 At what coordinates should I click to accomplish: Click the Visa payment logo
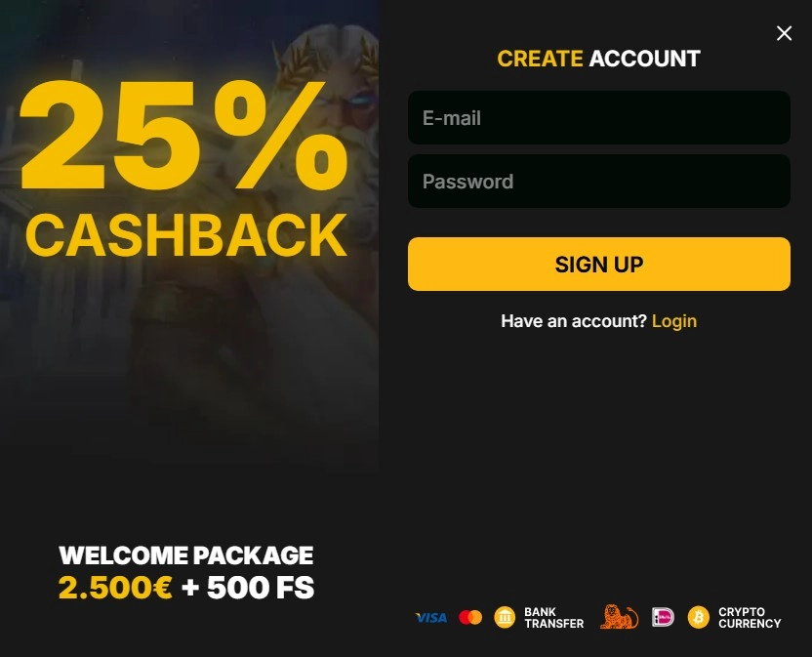tap(430, 618)
